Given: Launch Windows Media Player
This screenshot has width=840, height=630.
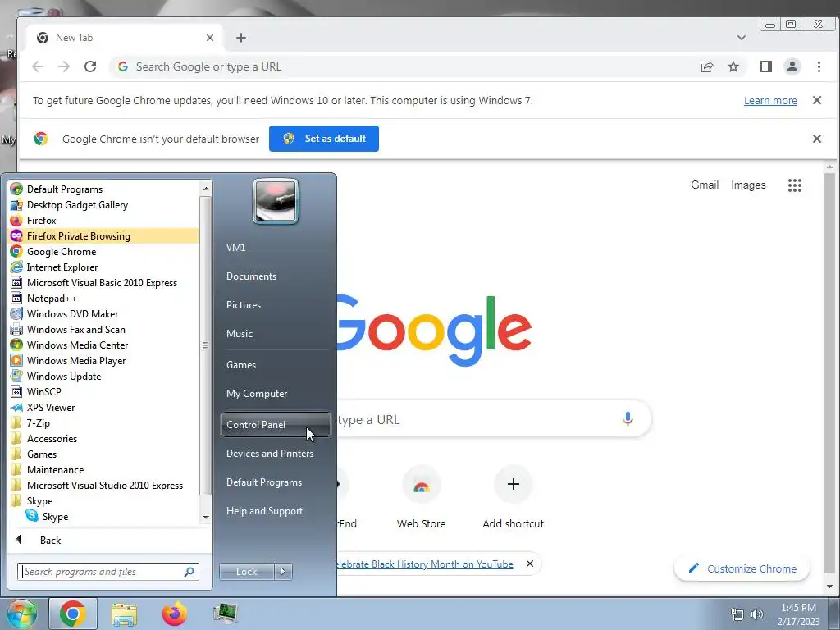Looking at the screenshot, I should 103,361.
